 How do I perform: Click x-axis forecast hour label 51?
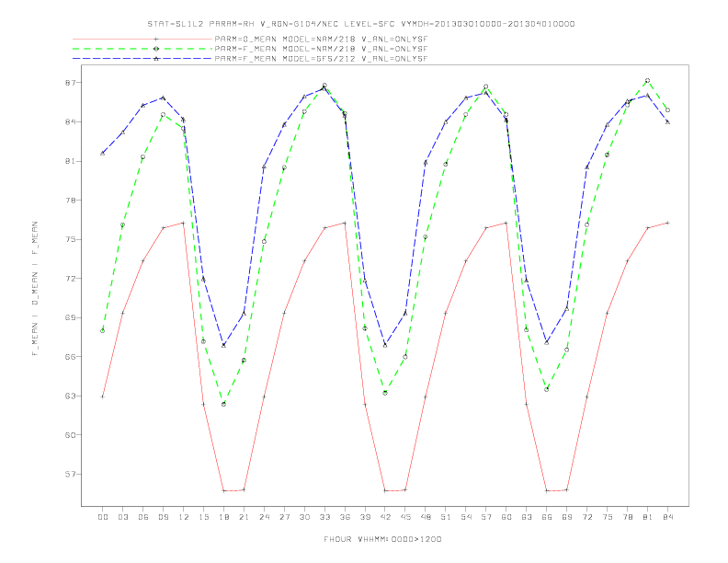click(x=446, y=517)
